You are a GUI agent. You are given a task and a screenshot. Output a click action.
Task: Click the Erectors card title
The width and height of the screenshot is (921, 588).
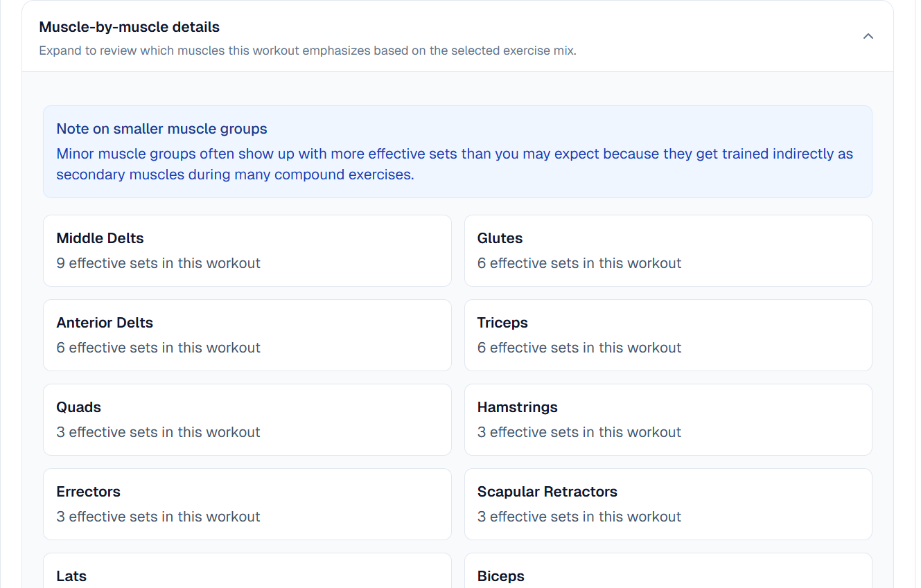pyautogui.click(x=88, y=492)
